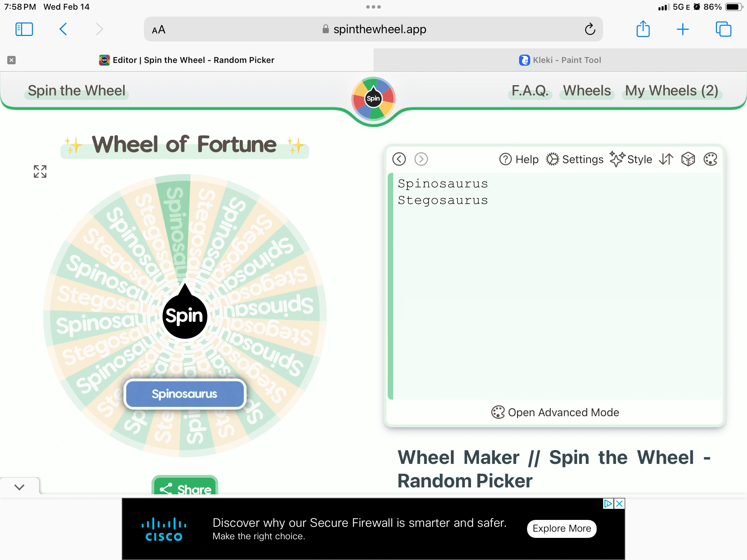The width and height of the screenshot is (747, 560).
Task: Shuffle the entries with the dice icon
Action: pyautogui.click(x=688, y=159)
